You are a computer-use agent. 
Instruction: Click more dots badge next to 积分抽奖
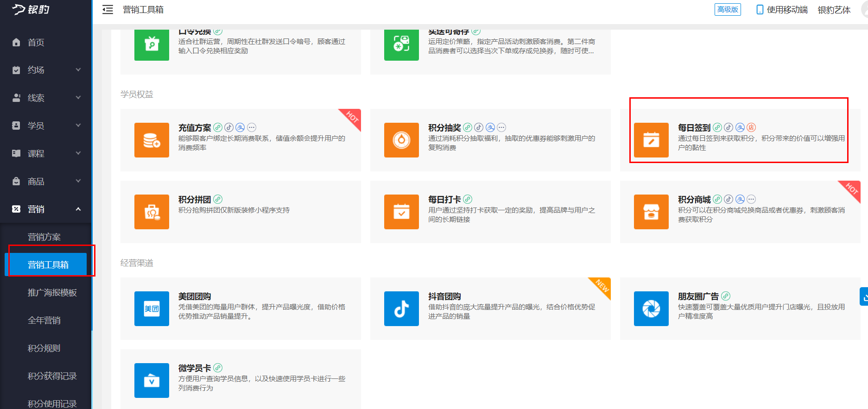click(x=501, y=127)
